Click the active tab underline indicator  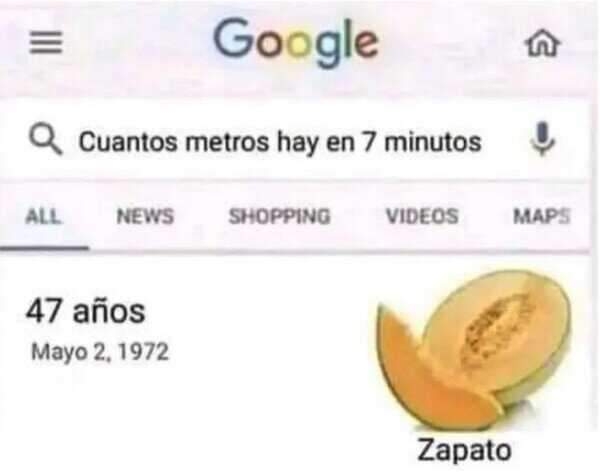click(44, 248)
